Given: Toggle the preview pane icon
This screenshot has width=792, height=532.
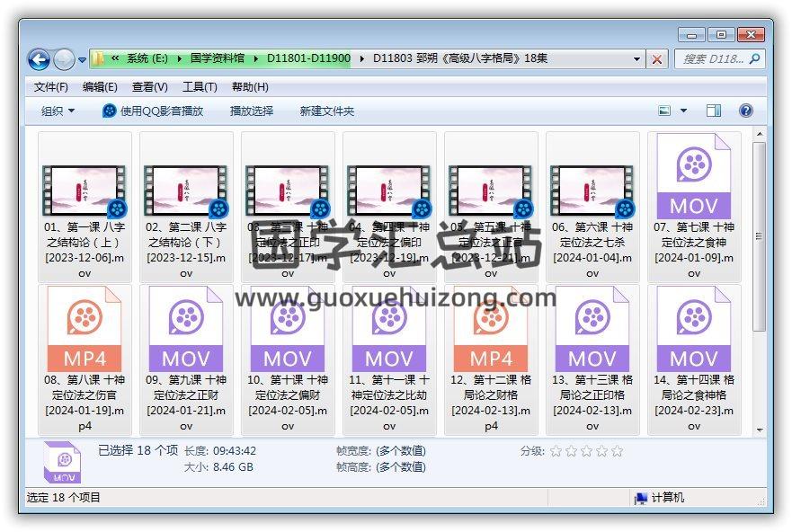Looking at the screenshot, I should point(714,111).
